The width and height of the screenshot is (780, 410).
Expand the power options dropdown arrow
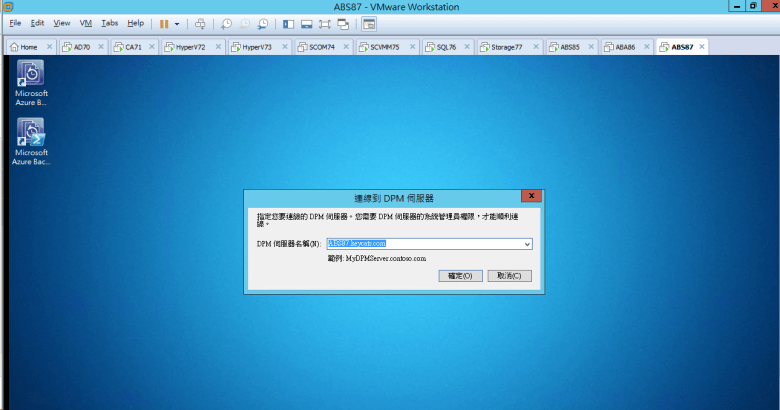pyautogui.click(x=177, y=23)
